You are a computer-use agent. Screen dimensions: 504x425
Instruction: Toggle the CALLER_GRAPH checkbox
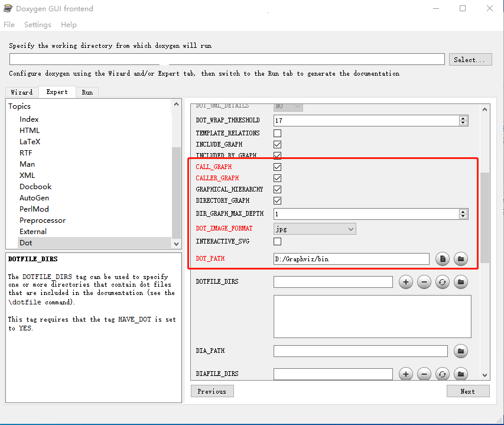(277, 178)
